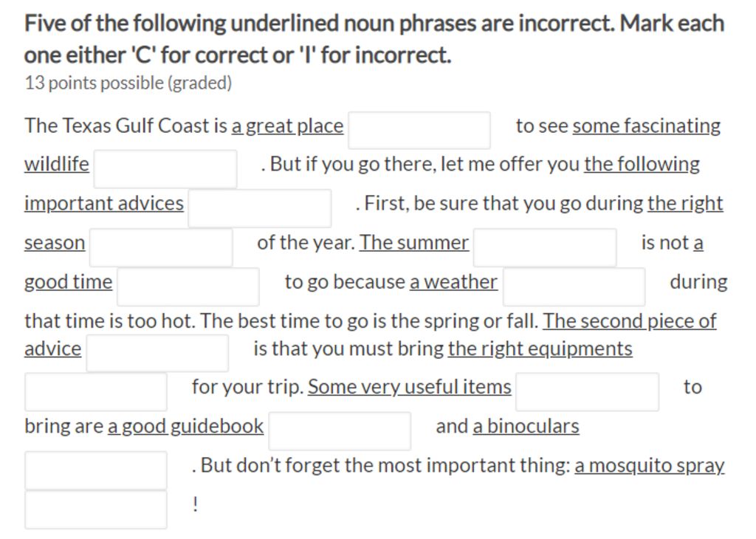Click the answer box after 'a great place'
756x539 pixels.
tap(419, 130)
